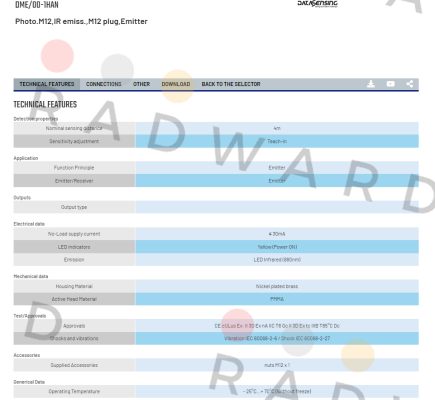Click the Output type row
The image size is (435, 400).
pyautogui.click(x=216, y=207)
